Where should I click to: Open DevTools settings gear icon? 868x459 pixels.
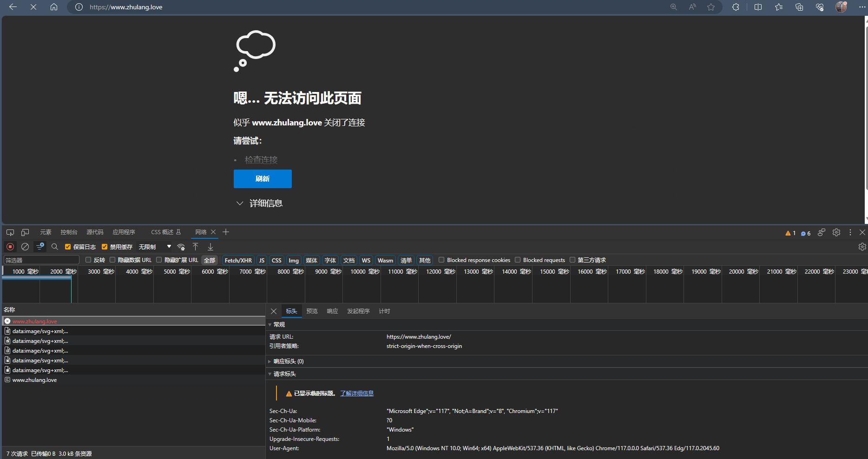point(836,232)
